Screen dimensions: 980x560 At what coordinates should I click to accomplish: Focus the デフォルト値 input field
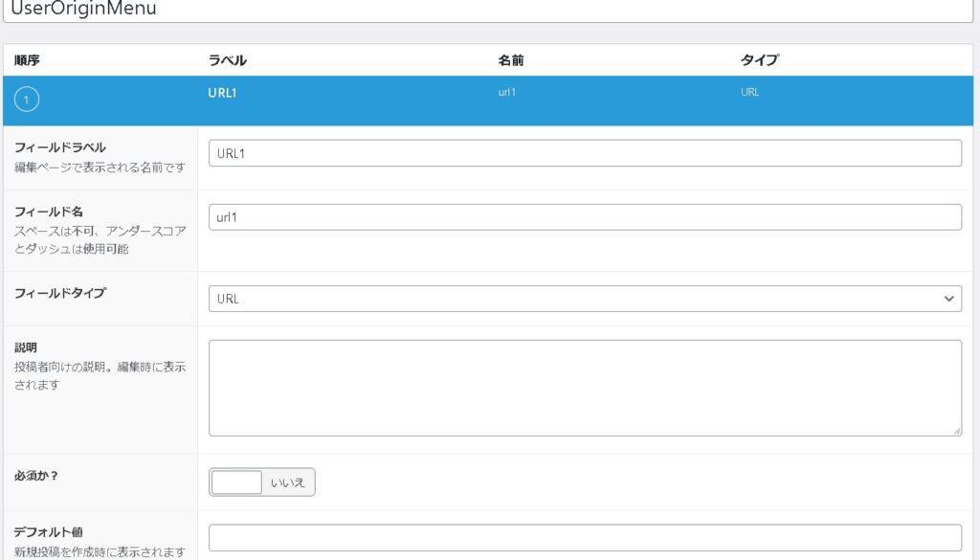click(584, 537)
